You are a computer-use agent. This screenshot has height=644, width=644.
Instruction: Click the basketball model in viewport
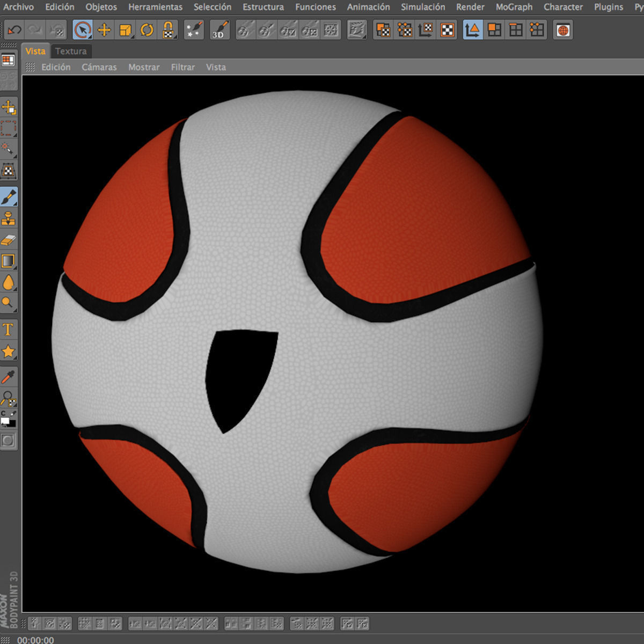pyautogui.click(x=297, y=332)
